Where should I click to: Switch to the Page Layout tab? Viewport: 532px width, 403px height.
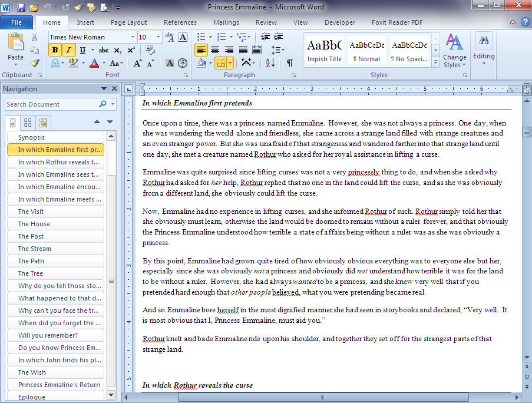[129, 22]
